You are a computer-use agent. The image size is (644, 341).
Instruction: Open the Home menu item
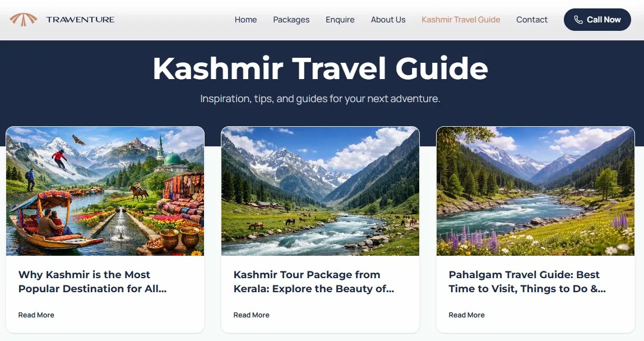[245, 20]
